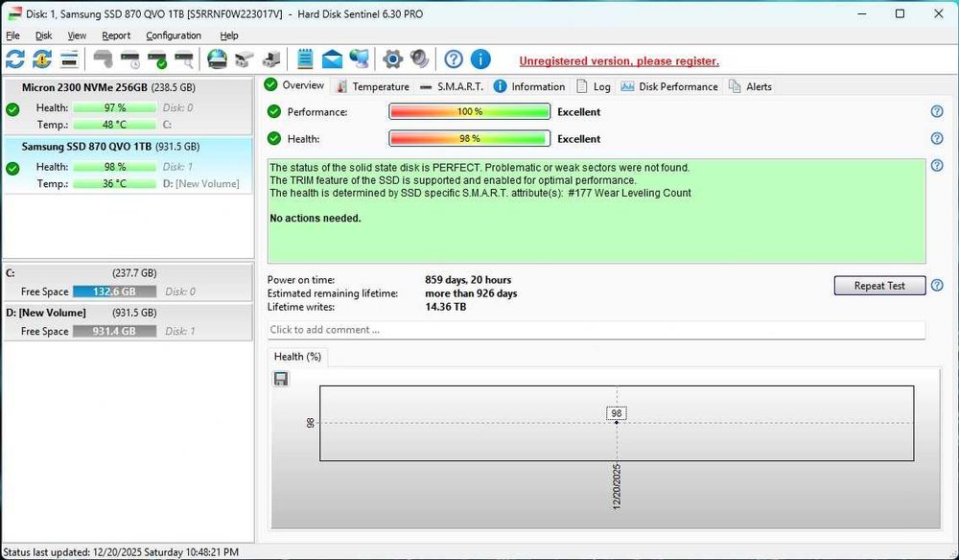The height and width of the screenshot is (560, 959).
Task: Open the Help menu
Action: [x=229, y=35]
